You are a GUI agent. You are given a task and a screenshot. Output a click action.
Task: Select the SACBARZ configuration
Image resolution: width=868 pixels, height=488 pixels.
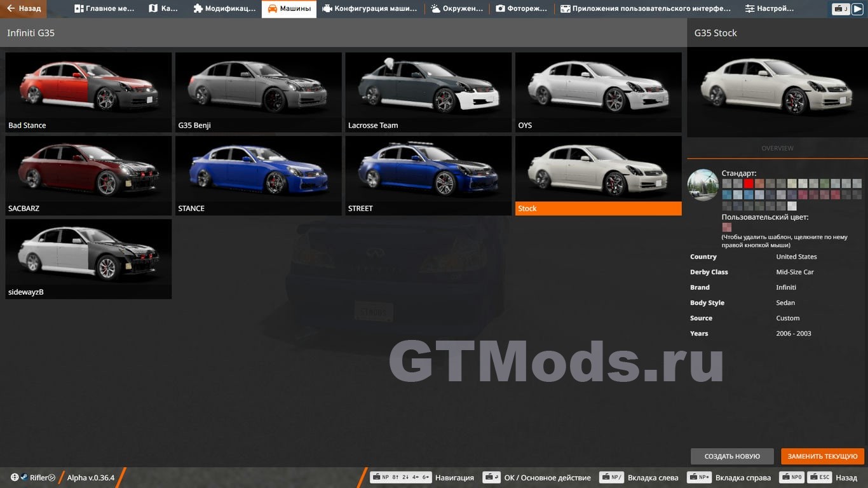(88, 175)
